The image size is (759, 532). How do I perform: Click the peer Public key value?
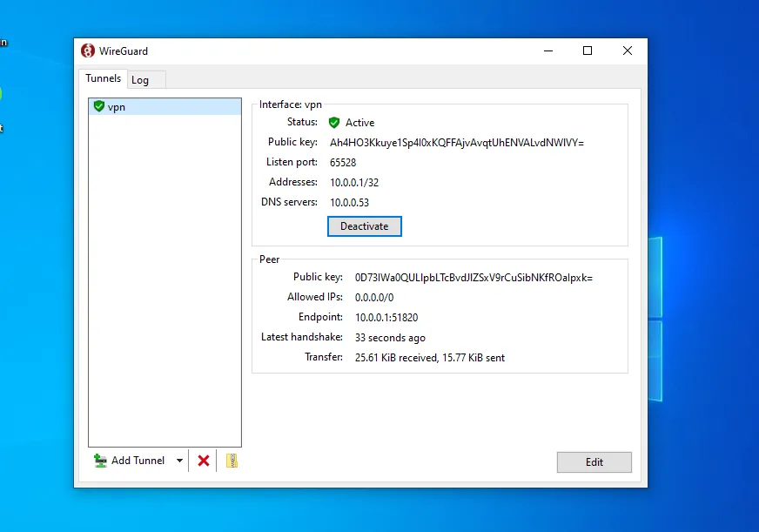click(474, 278)
